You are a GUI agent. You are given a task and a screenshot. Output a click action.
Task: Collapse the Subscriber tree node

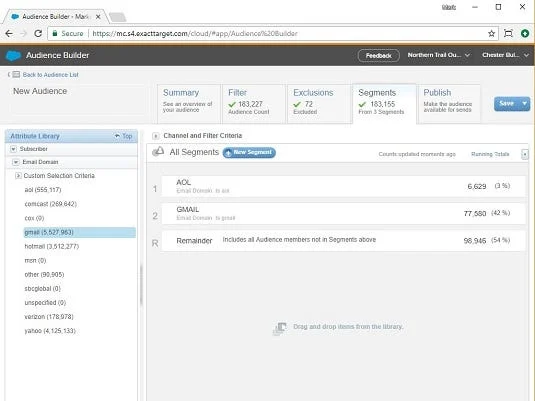tap(13, 149)
